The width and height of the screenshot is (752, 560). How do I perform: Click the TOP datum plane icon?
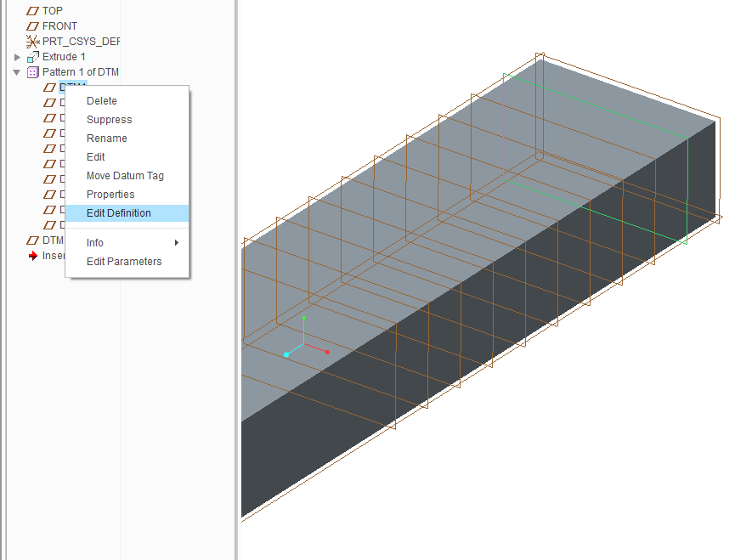(x=33, y=11)
